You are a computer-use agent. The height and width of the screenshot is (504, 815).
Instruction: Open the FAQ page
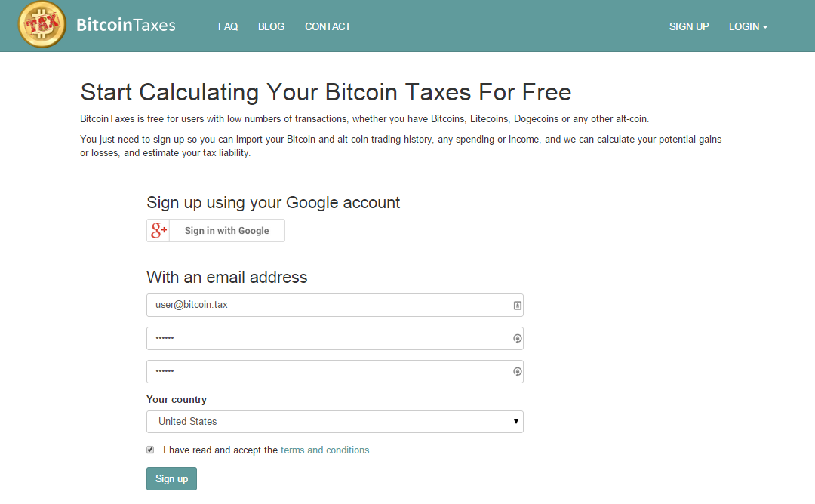tap(228, 26)
